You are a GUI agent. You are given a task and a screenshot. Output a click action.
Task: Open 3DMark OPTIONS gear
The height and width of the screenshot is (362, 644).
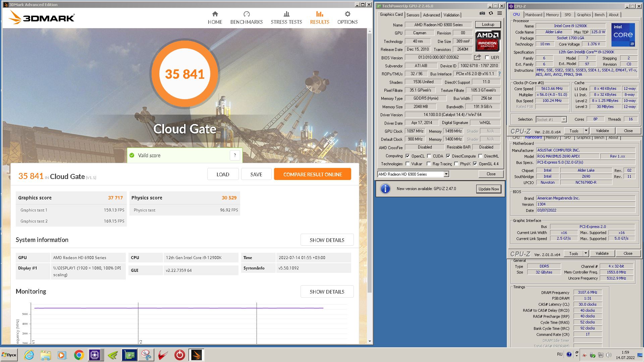point(347,18)
